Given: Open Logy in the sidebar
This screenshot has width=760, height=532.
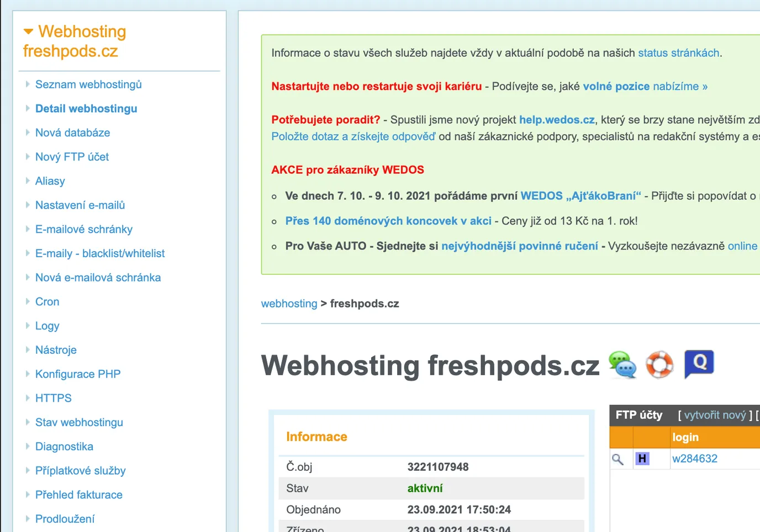Looking at the screenshot, I should tap(47, 326).
